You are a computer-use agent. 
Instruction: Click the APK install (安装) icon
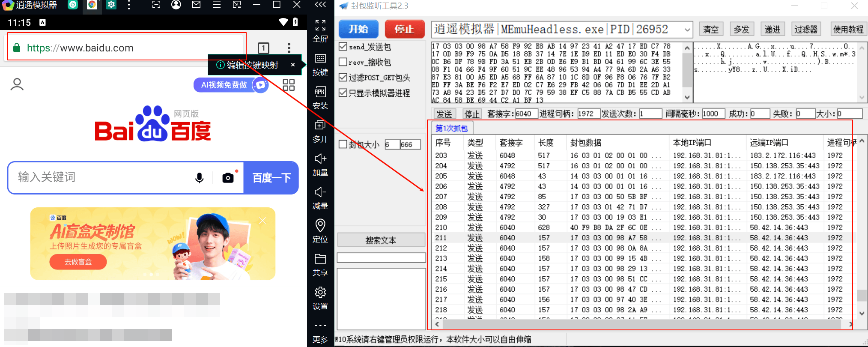[320, 98]
